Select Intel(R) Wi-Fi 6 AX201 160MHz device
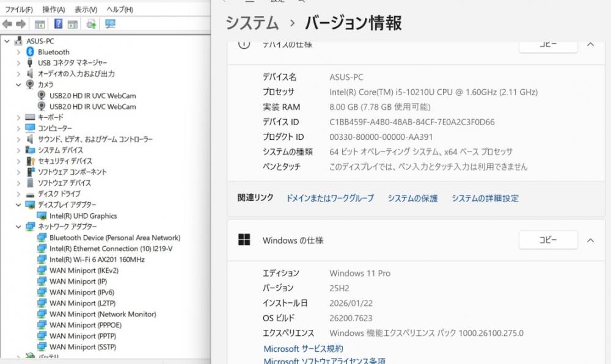 click(97, 260)
